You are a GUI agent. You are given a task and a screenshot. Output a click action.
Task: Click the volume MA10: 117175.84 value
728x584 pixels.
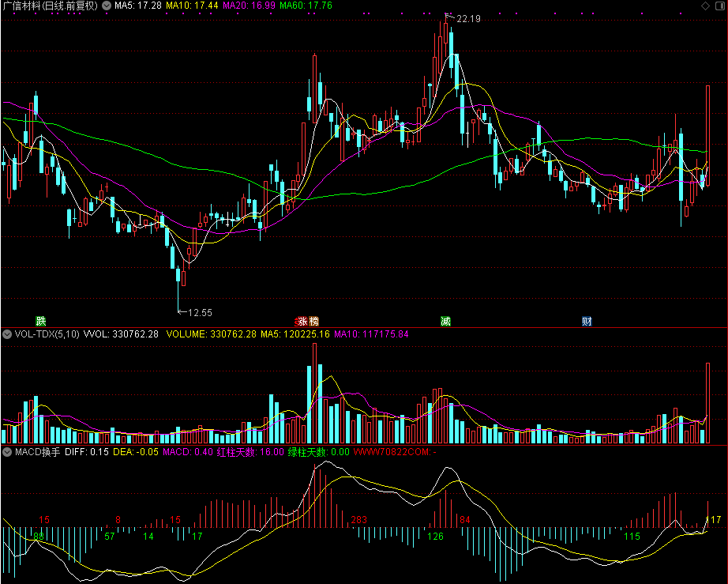[371, 334]
